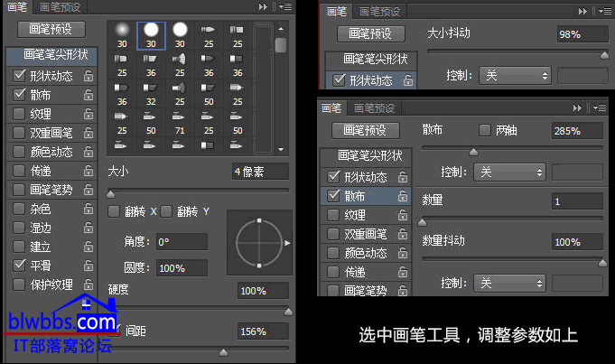Click brush list scrollbar down arrow
615x364 pixels.
[281, 149]
